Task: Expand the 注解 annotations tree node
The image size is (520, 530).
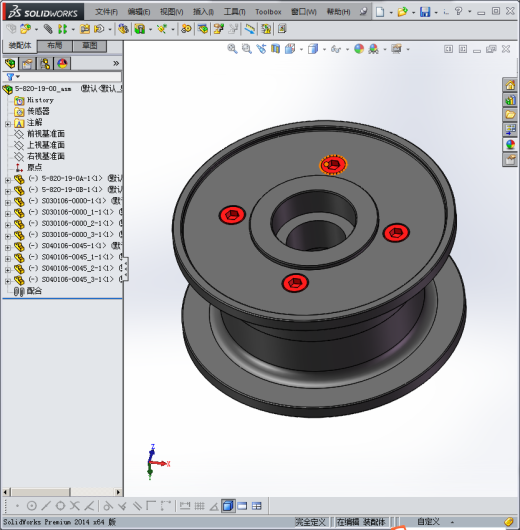Action: pyautogui.click(x=8, y=124)
